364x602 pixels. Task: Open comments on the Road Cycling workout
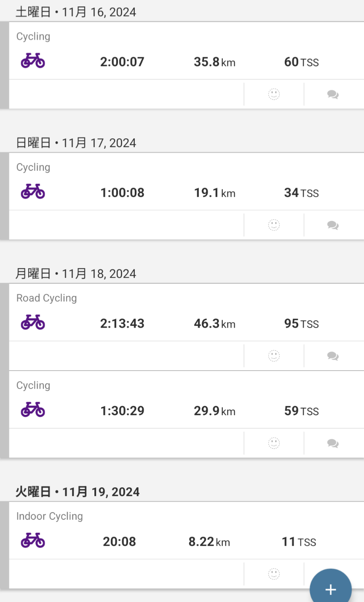coord(333,356)
